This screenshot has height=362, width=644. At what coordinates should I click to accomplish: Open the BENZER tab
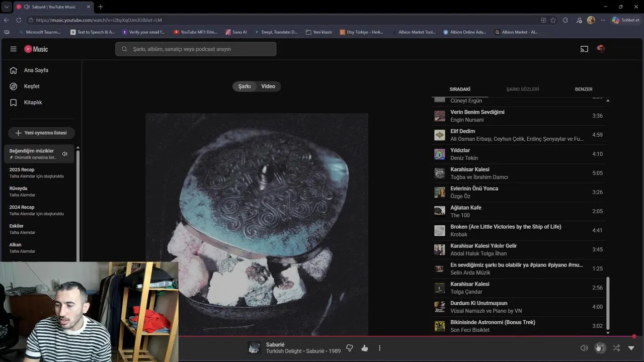584,89
